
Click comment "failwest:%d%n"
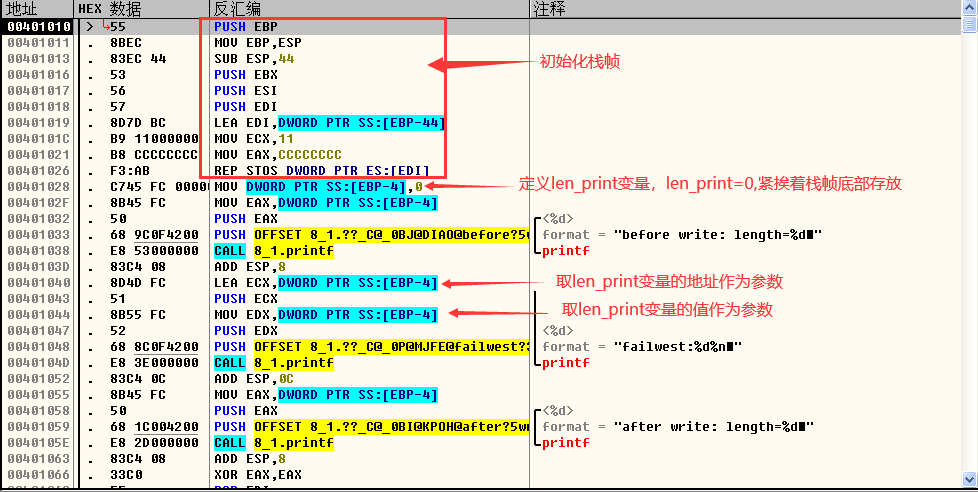(678, 347)
